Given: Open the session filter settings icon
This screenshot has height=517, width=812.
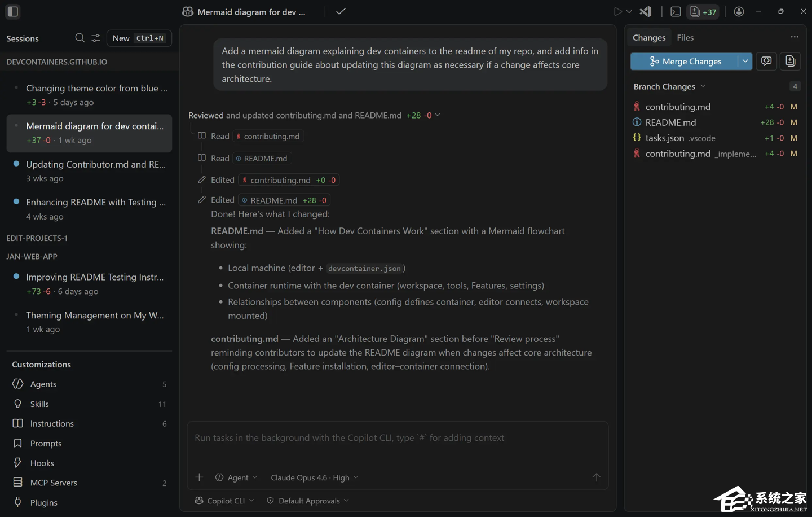Looking at the screenshot, I should click(x=96, y=38).
